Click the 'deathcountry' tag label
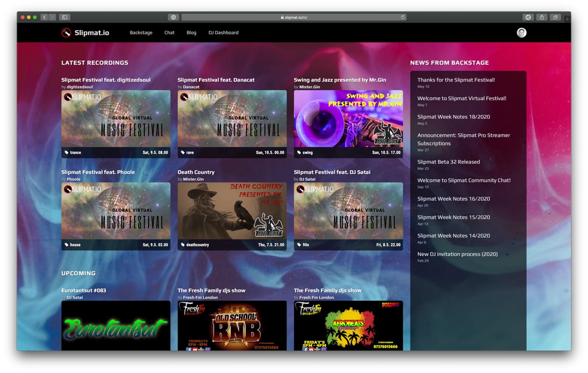 tap(197, 245)
